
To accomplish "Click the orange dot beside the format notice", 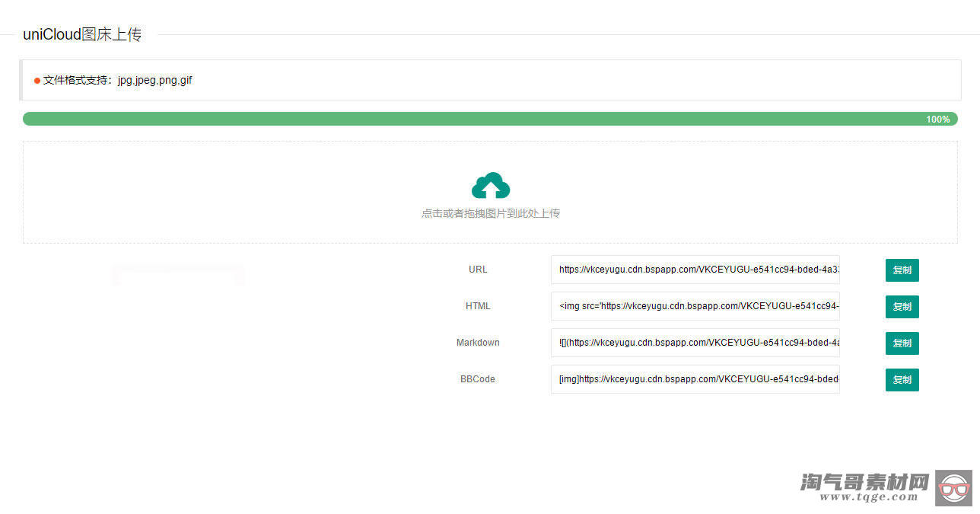I will click(37, 80).
